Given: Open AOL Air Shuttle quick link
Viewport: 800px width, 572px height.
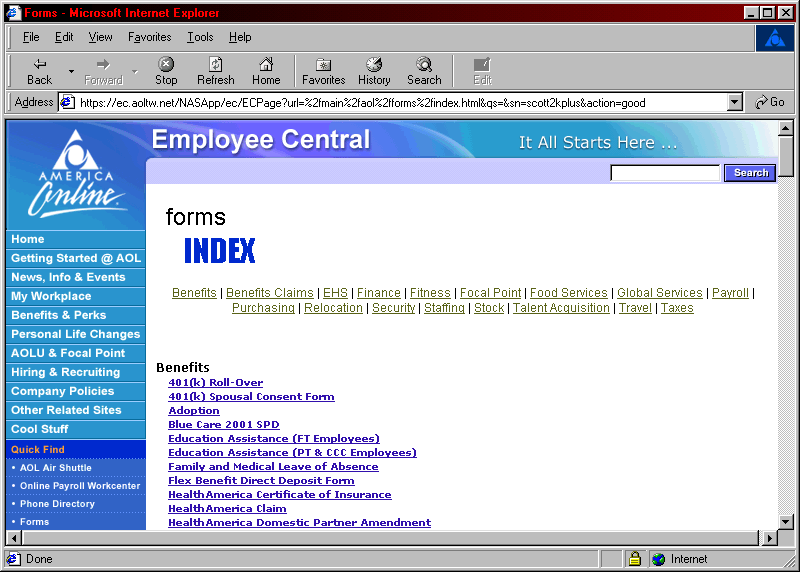Looking at the screenshot, I should (56, 468).
